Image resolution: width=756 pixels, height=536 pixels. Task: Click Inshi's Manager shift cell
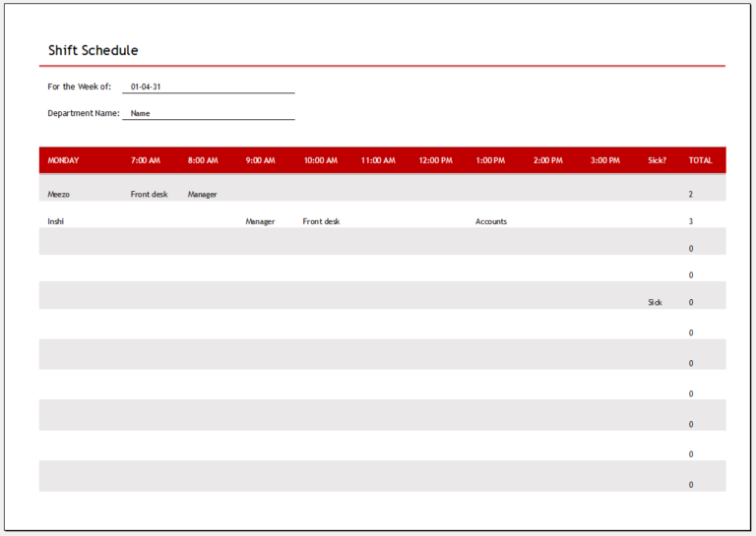pos(260,221)
